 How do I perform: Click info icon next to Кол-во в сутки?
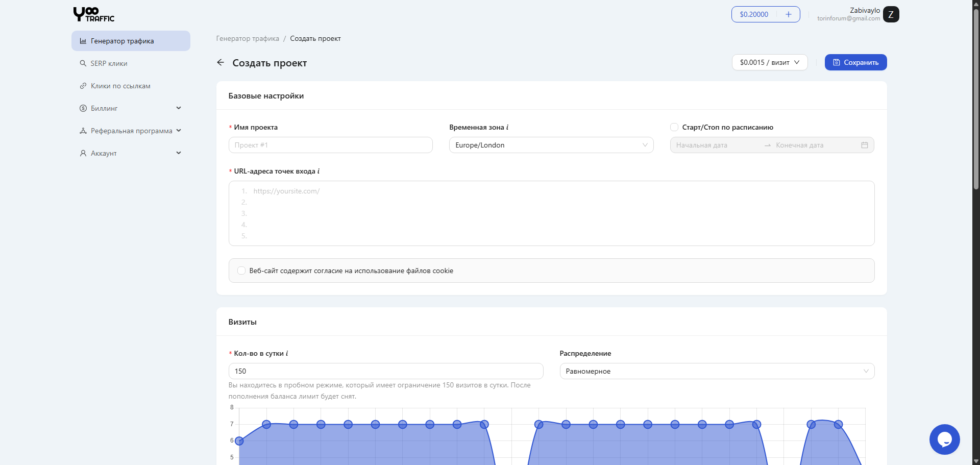pos(287,353)
